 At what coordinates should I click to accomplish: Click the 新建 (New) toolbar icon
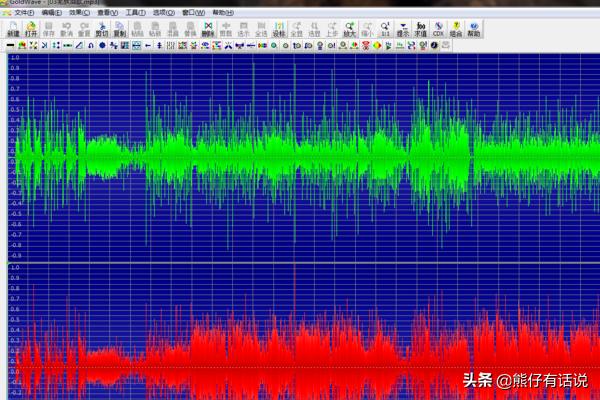pyautogui.click(x=12, y=28)
